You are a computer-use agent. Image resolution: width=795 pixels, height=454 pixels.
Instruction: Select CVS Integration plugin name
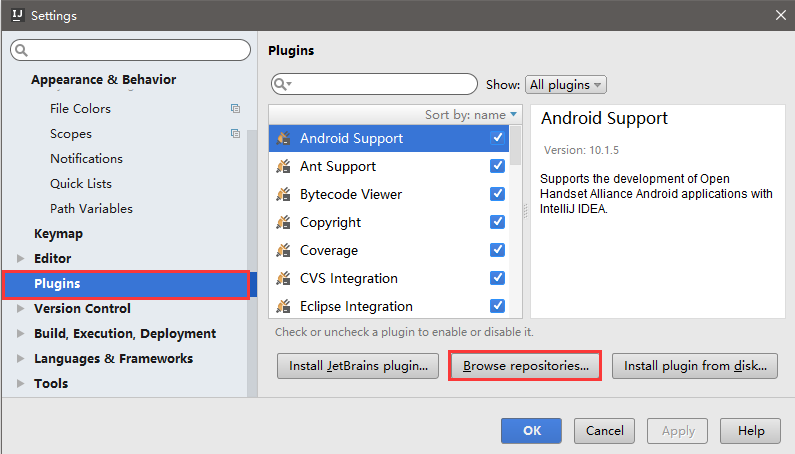[x=349, y=278]
